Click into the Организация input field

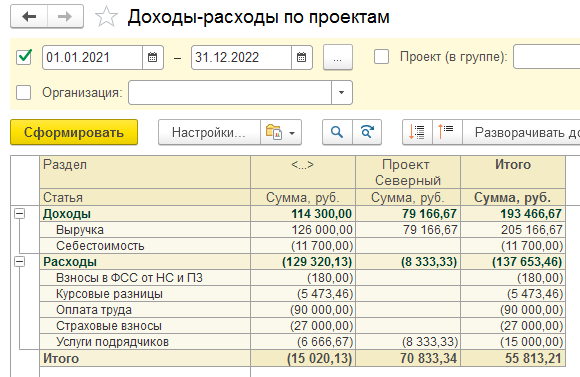click(230, 92)
